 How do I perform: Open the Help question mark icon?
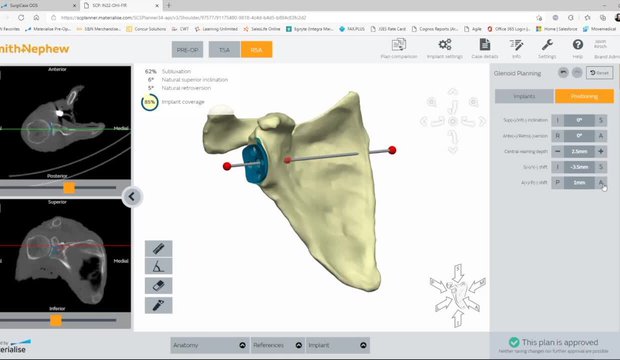[x=578, y=44]
